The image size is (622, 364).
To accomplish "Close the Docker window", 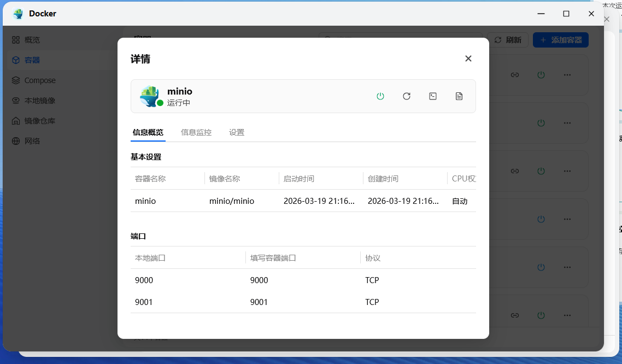I will (x=591, y=14).
